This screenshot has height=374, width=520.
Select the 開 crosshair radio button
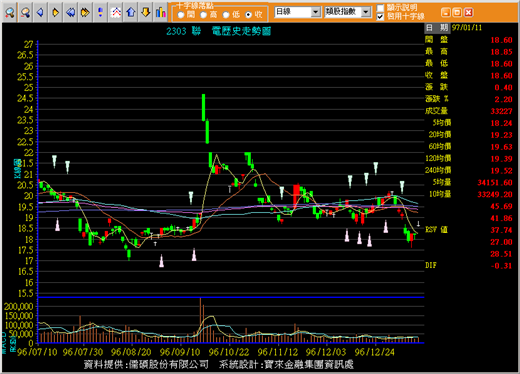(181, 15)
